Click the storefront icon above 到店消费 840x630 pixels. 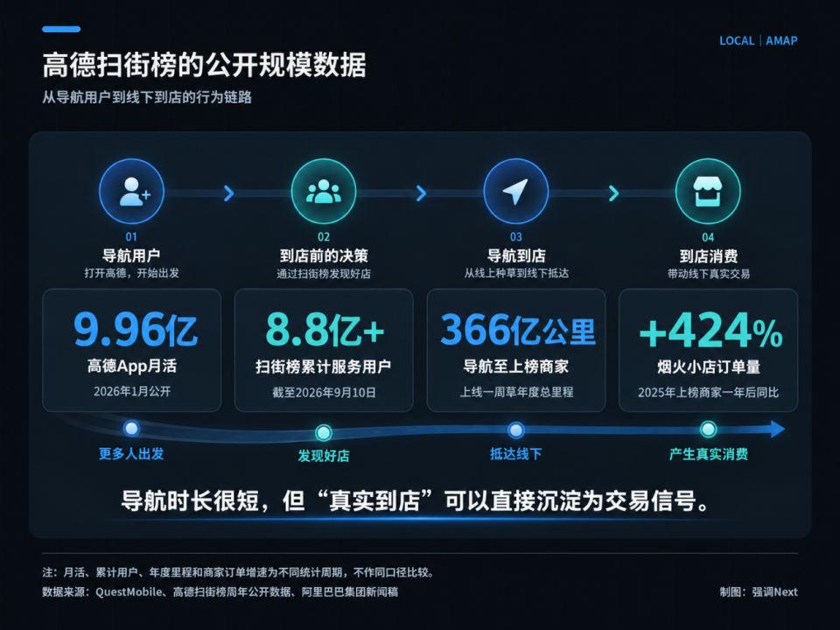[708, 192]
